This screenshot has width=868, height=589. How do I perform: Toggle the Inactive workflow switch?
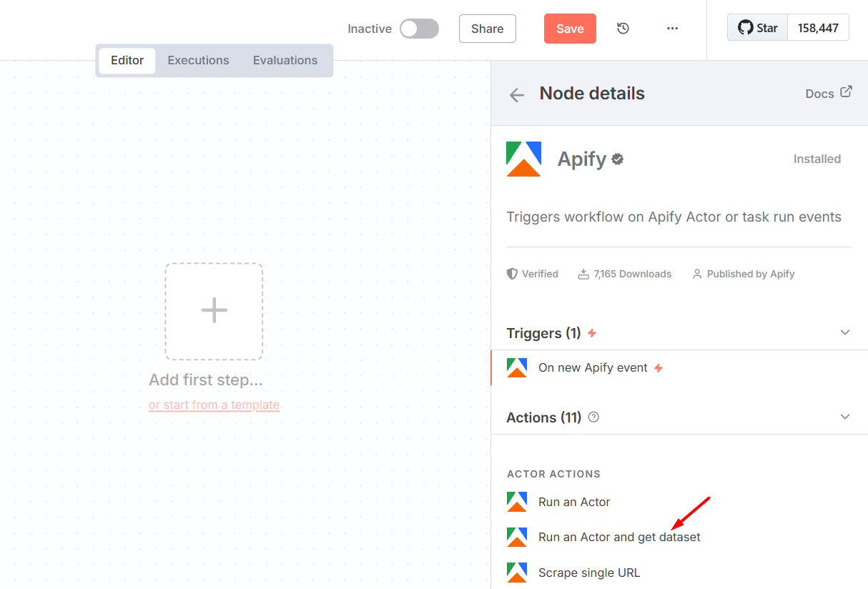click(419, 29)
